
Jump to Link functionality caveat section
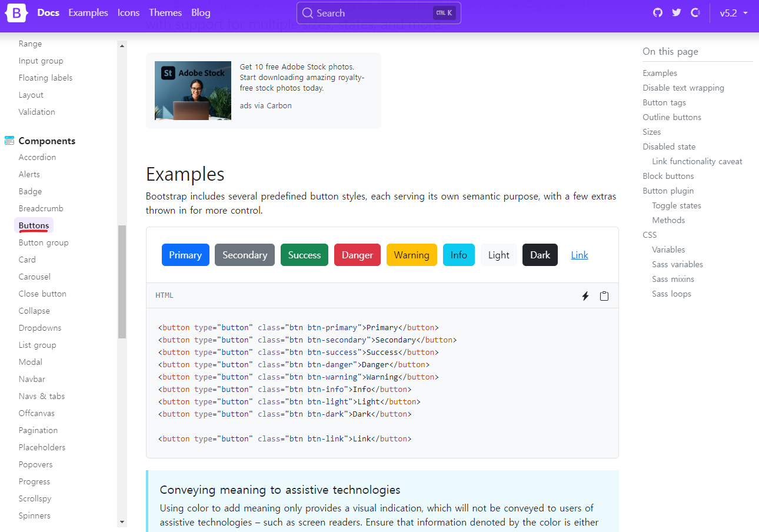coord(697,161)
